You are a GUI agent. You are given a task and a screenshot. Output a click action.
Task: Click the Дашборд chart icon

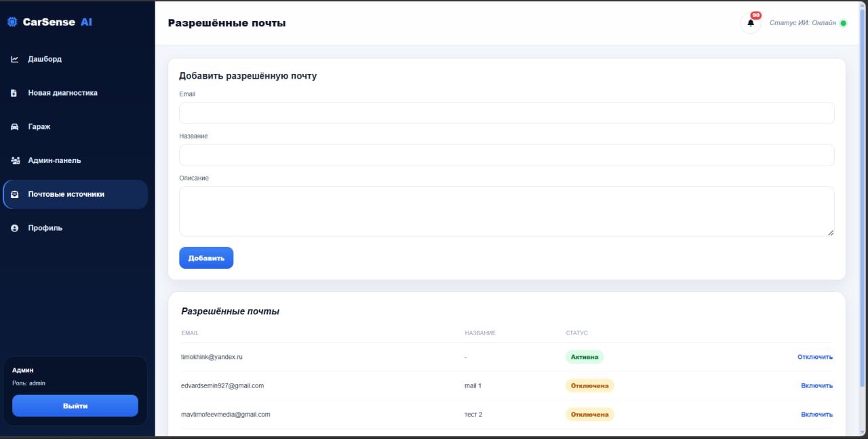point(15,59)
